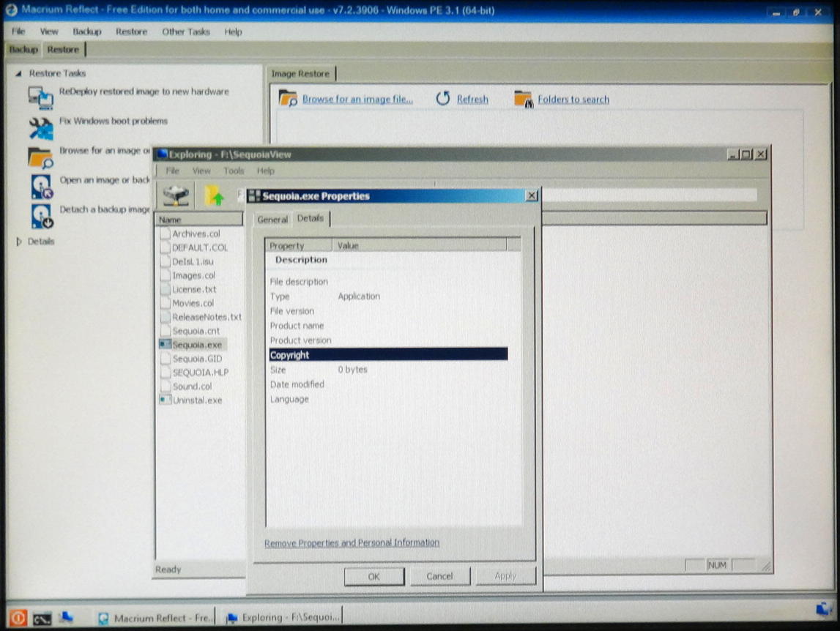This screenshot has height=631, width=840.
Task: Expand the Details section in left panel
Action: (x=19, y=242)
